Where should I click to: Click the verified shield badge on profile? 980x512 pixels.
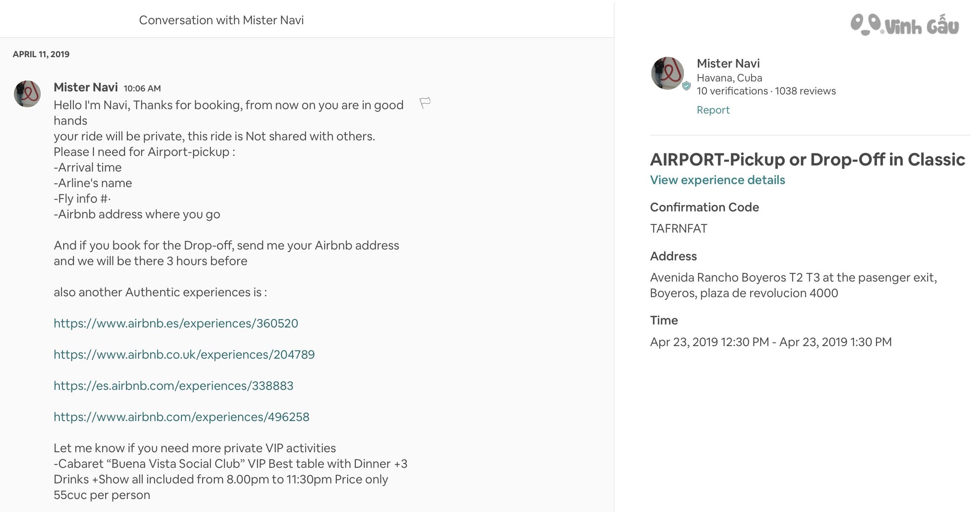687,86
